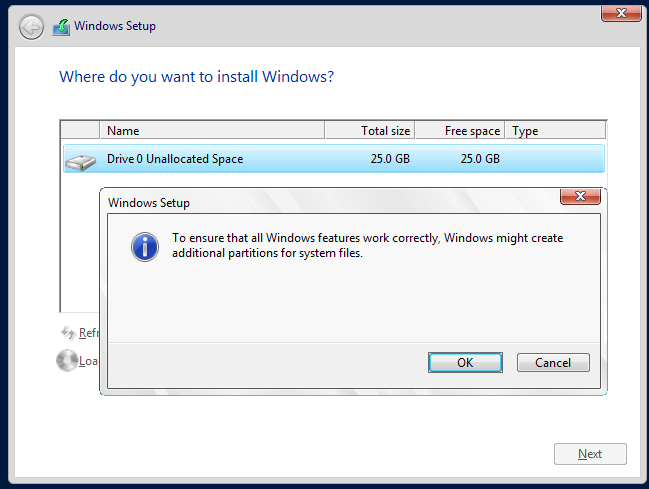This screenshot has width=649, height=489.
Task: Sort by the Total size column header
Action: tap(370, 131)
